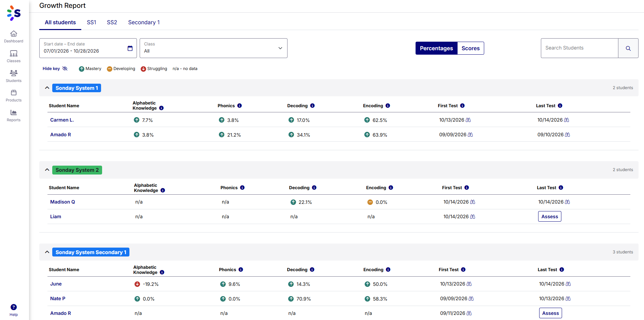The image size is (644, 320).
Task: Go to Classes in sidebar
Action: [14, 56]
